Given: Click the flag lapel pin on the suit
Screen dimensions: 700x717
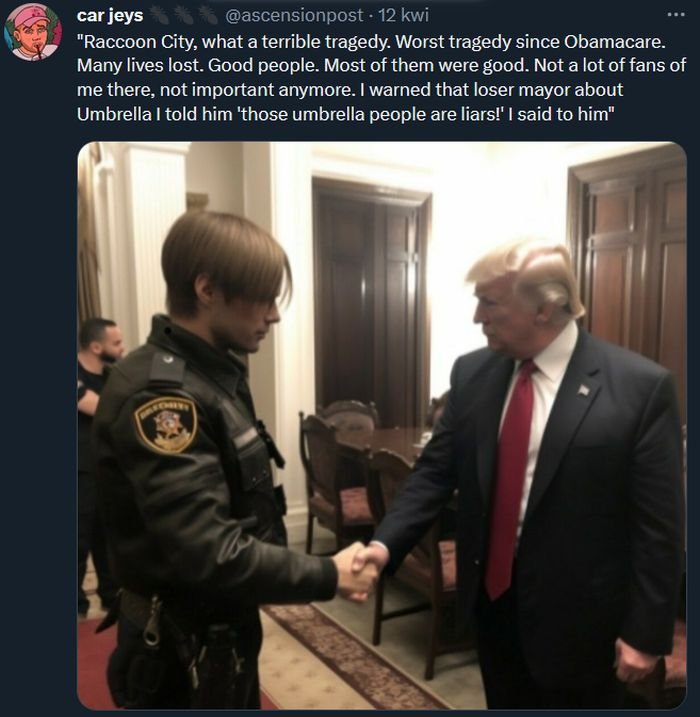Looking at the screenshot, I should click(583, 390).
